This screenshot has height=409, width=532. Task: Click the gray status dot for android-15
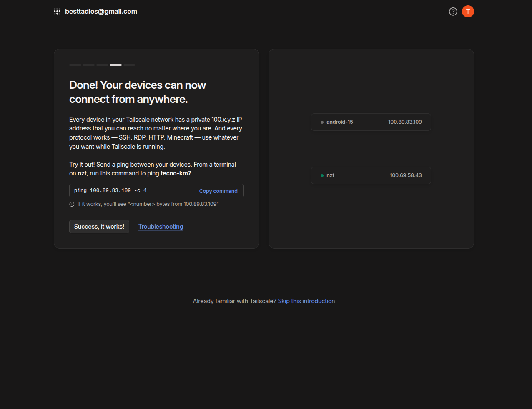[x=322, y=122]
